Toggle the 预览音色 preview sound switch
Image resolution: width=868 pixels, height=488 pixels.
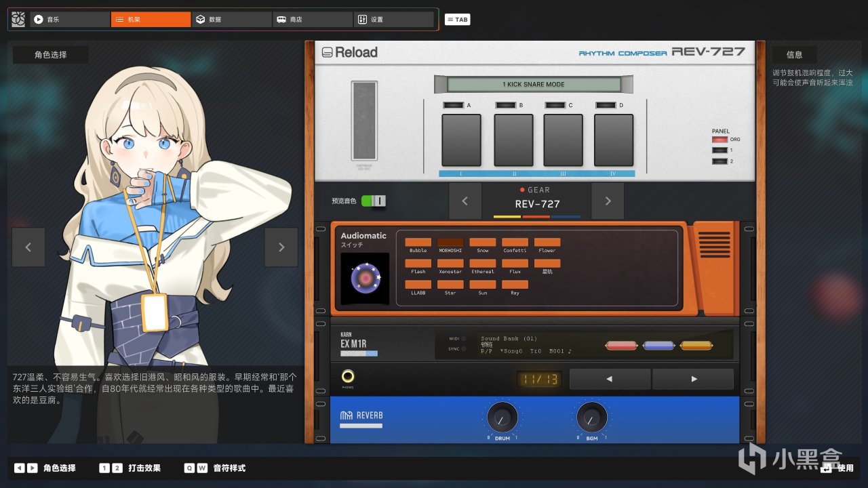[x=374, y=201]
